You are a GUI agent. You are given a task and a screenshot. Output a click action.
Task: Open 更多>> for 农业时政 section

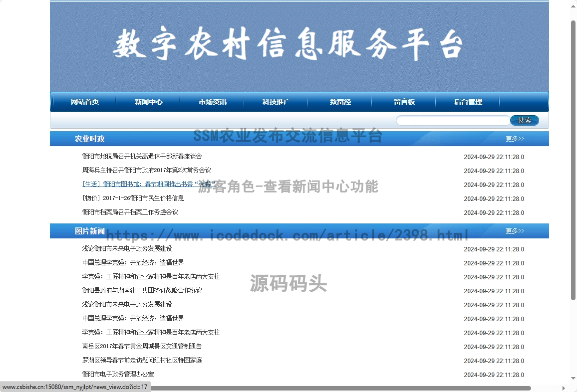515,139
